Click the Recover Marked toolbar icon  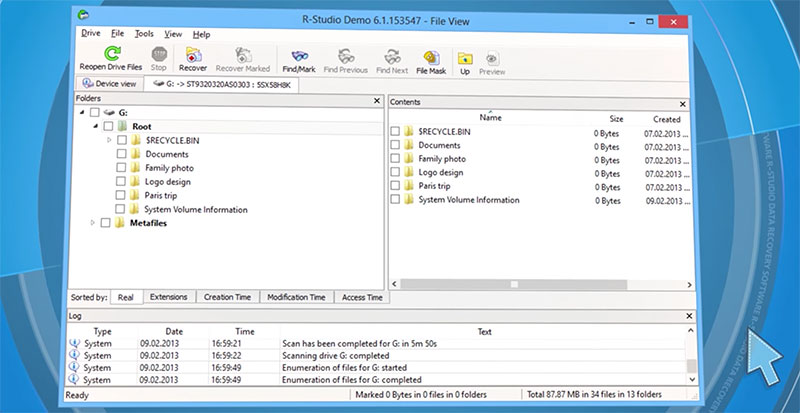click(243, 57)
